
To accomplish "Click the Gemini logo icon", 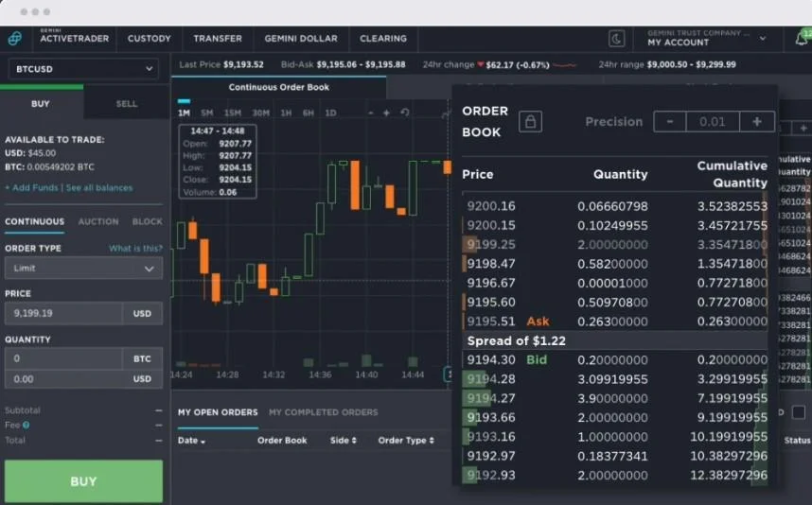I will (x=14, y=39).
